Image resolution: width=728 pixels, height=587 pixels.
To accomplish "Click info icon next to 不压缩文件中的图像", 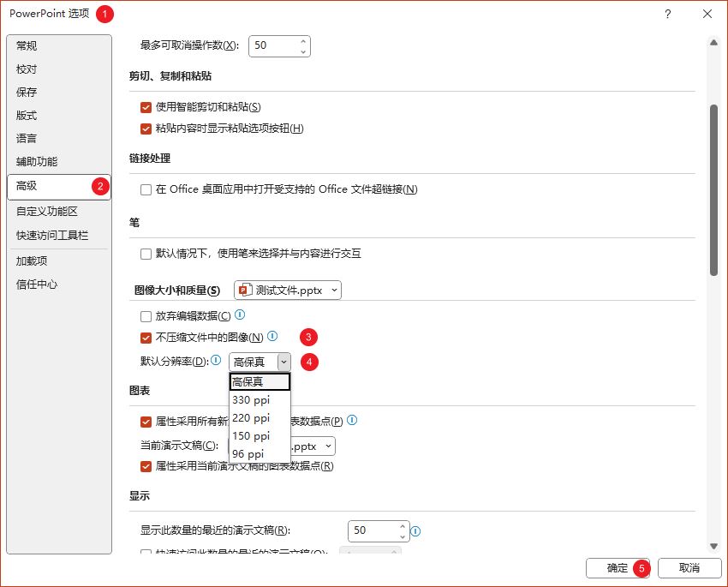I will point(272,337).
